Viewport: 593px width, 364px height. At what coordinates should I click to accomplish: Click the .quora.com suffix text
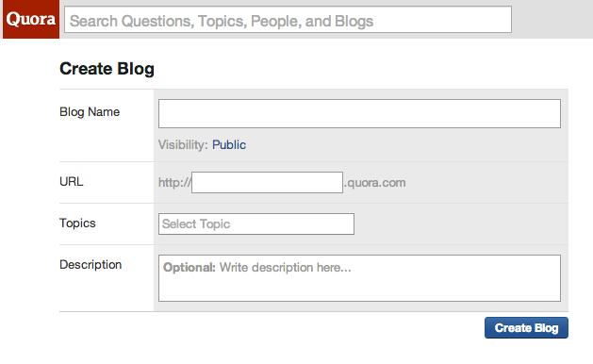coord(375,182)
